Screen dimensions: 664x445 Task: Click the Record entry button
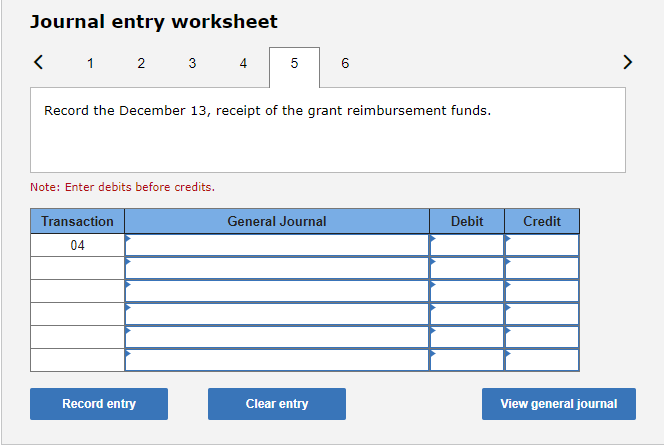pos(99,404)
